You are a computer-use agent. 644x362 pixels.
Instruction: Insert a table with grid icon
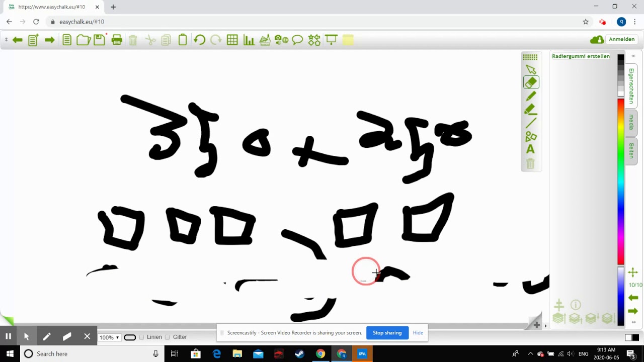pos(232,40)
